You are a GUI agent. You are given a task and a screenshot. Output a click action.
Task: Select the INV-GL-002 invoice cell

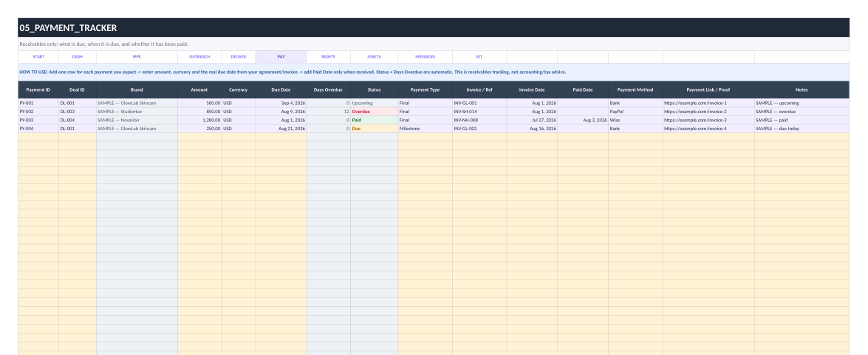coord(479,129)
